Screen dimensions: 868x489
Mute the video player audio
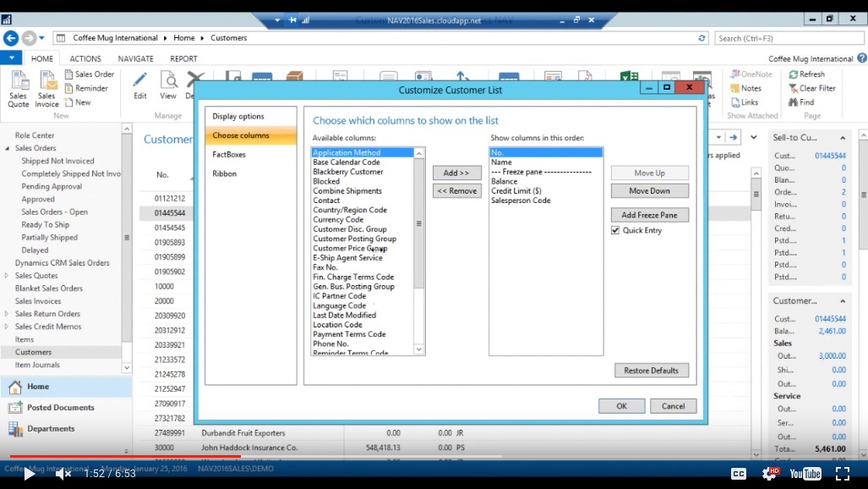[x=64, y=474]
